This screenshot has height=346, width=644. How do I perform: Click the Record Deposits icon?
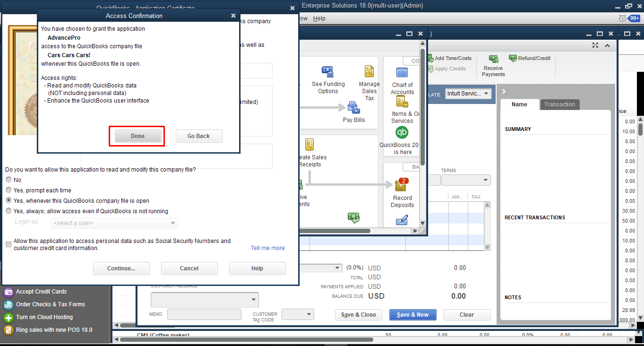coord(402,185)
